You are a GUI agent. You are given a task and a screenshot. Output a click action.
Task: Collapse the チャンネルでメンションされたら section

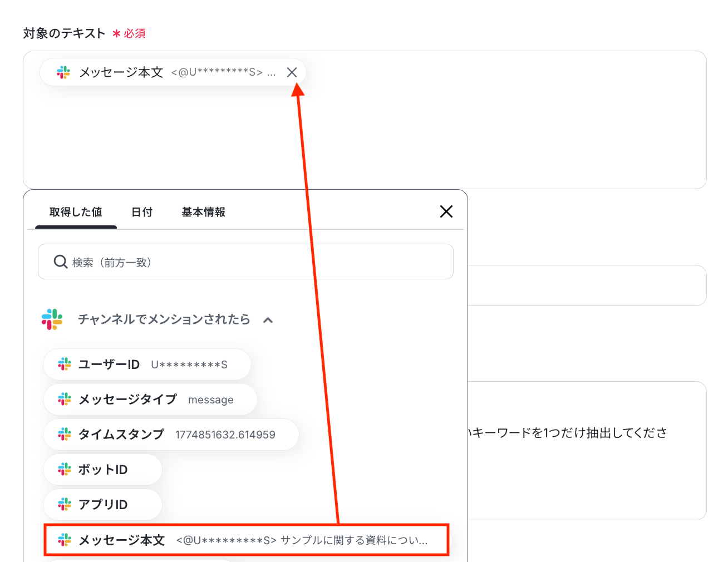(268, 320)
